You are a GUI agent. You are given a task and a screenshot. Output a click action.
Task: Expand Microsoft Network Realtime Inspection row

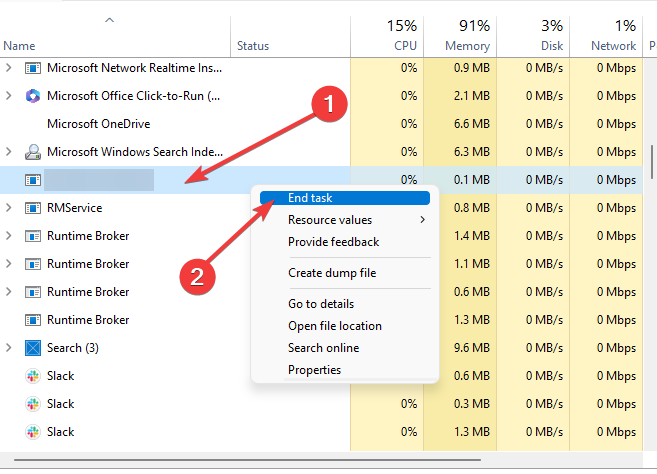8,68
